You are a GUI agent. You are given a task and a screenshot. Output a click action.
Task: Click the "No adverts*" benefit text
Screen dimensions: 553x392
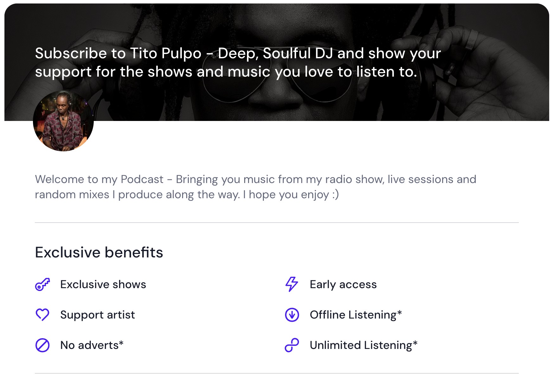[92, 345]
